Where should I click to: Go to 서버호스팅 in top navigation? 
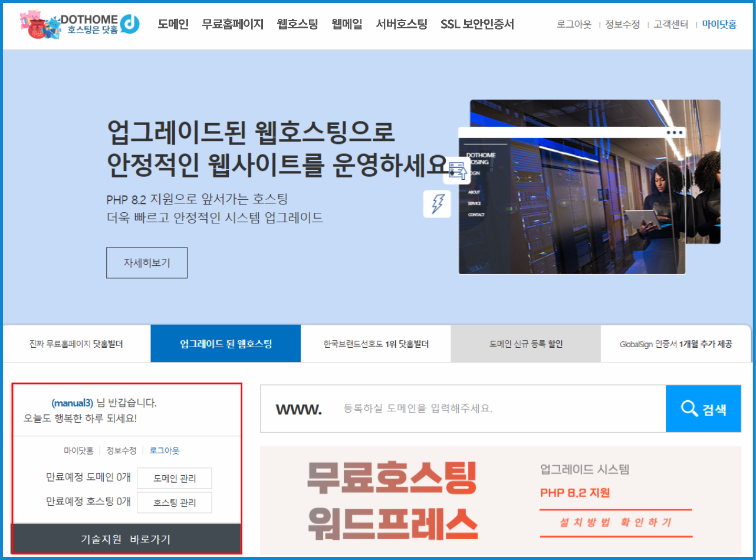[x=401, y=24]
